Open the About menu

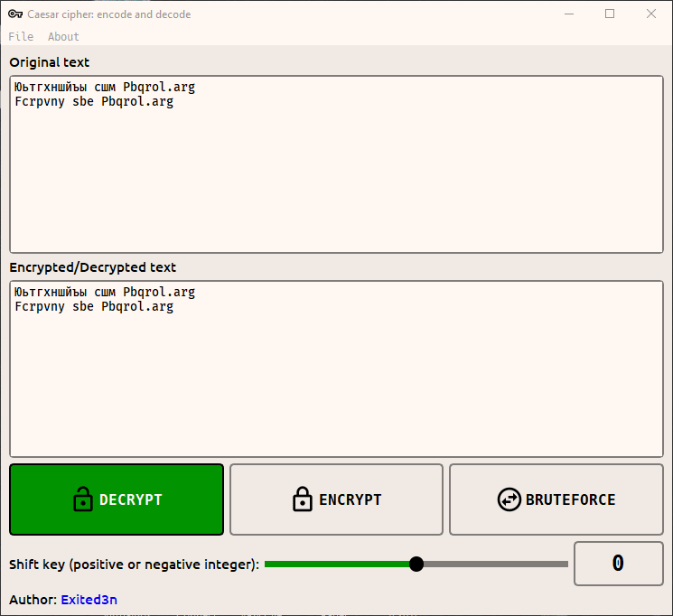[x=63, y=36]
